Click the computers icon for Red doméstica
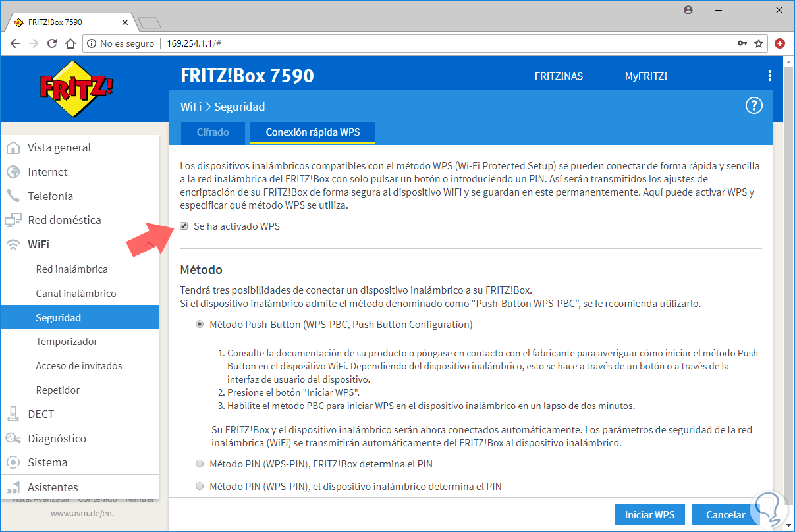795x532 pixels. pos(13,220)
